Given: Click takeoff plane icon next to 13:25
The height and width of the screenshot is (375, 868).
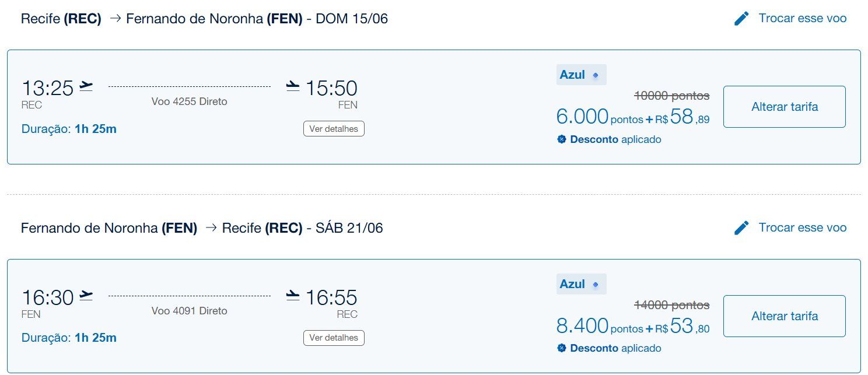Looking at the screenshot, I should tap(86, 86).
